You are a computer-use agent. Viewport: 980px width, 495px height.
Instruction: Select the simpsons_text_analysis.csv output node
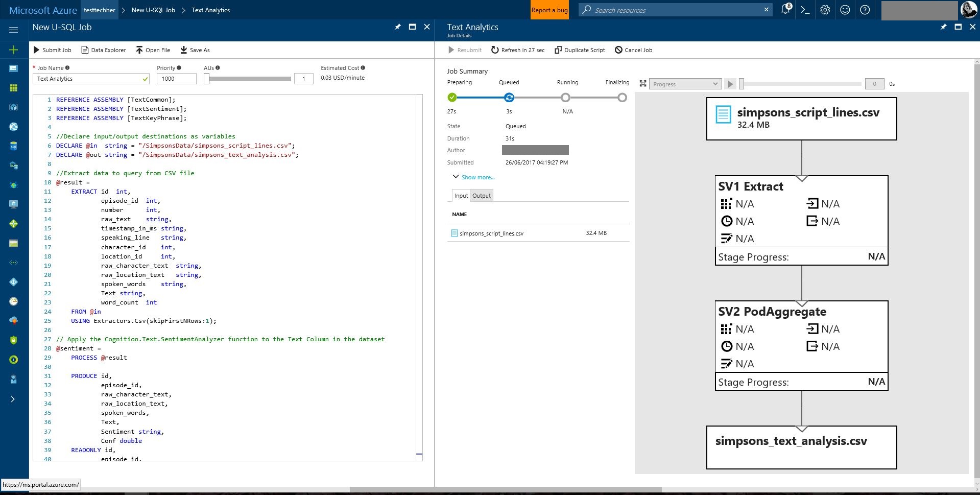coord(801,447)
